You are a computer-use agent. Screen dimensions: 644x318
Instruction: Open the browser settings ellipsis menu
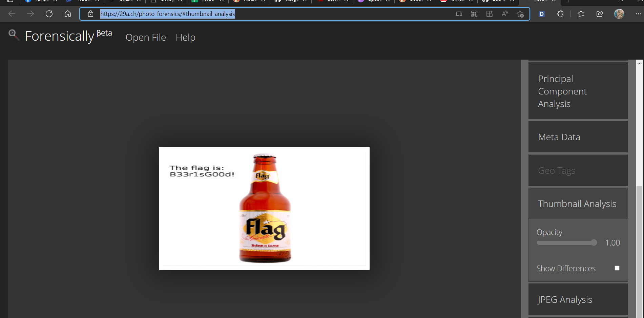639,14
